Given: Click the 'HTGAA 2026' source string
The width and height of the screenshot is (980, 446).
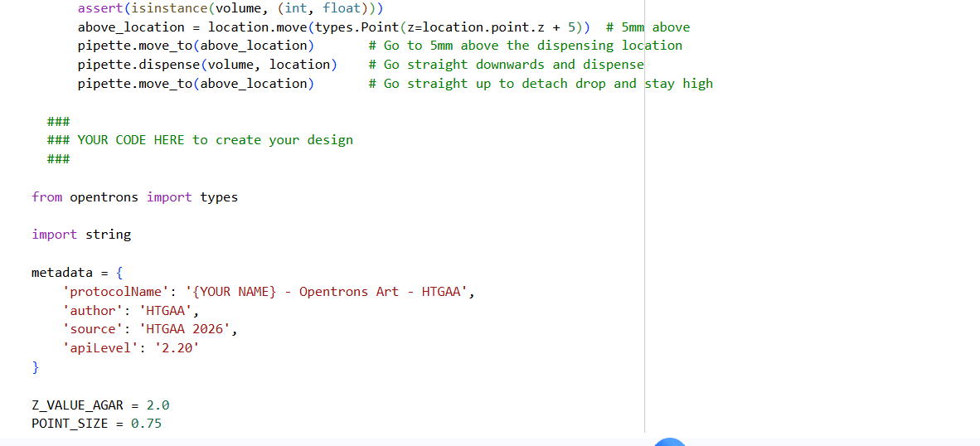Looking at the screenshot, I should pos(187,329).
